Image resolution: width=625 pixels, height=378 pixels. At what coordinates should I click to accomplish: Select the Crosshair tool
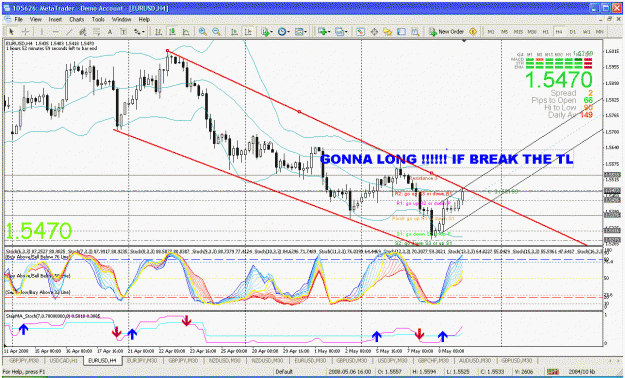[x=25, y=32]
